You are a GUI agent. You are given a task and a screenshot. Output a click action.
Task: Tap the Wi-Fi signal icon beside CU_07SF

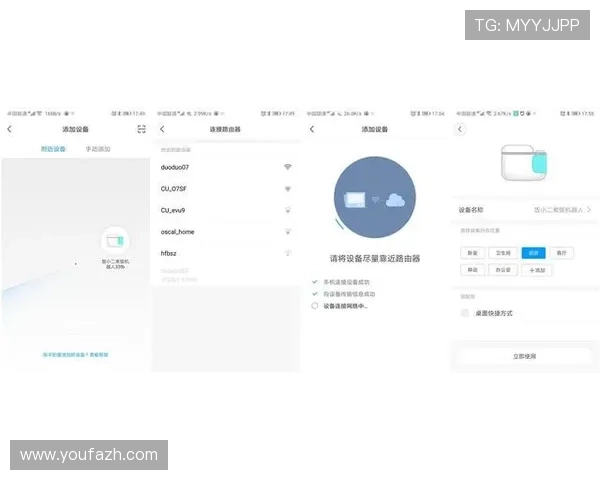288,189
